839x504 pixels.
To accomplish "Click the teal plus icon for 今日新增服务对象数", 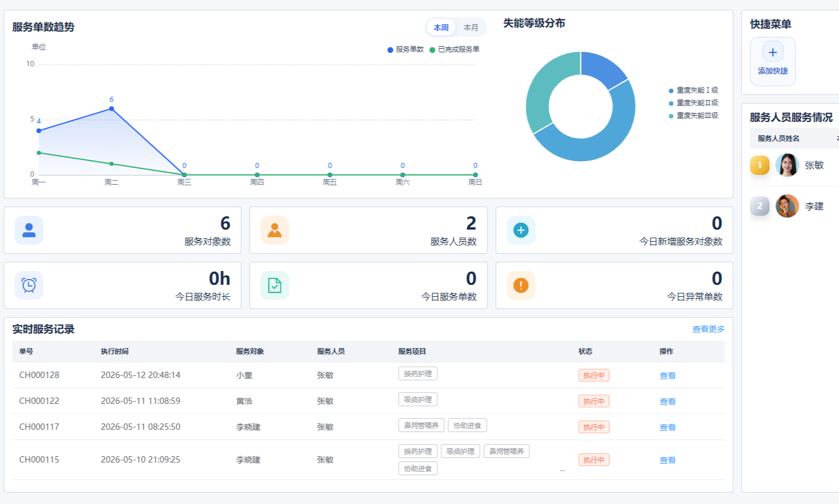I will click(x=521, y=230).
